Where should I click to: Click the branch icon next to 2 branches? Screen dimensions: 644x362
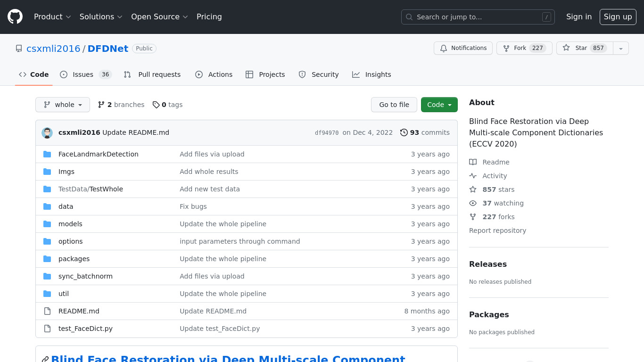point(101,105)
